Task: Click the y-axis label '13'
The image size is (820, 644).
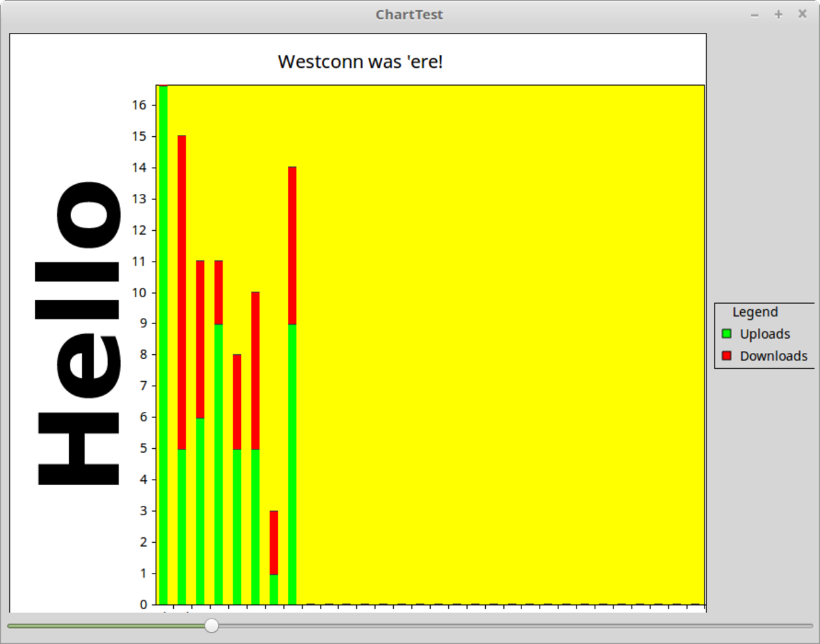Action: [x=140, y=199]
